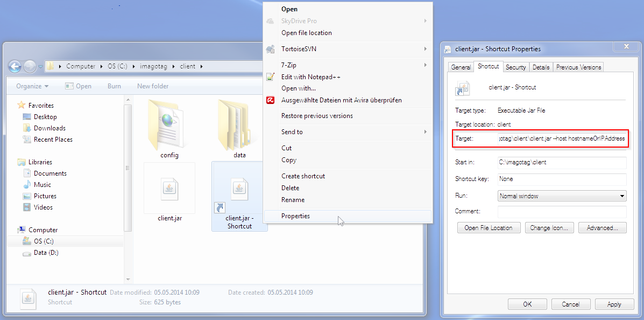The height and width of the screenshot is (320, 644).
Task: Click the OK button
Action: point(527,304)
